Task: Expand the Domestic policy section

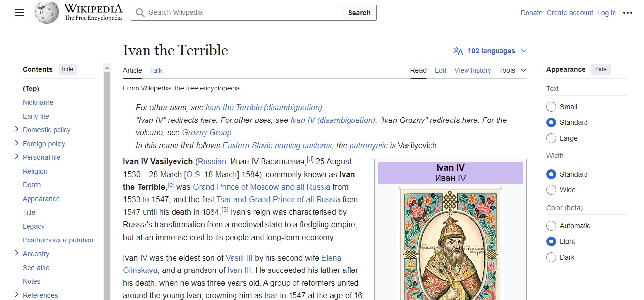Action: (17, 129)
